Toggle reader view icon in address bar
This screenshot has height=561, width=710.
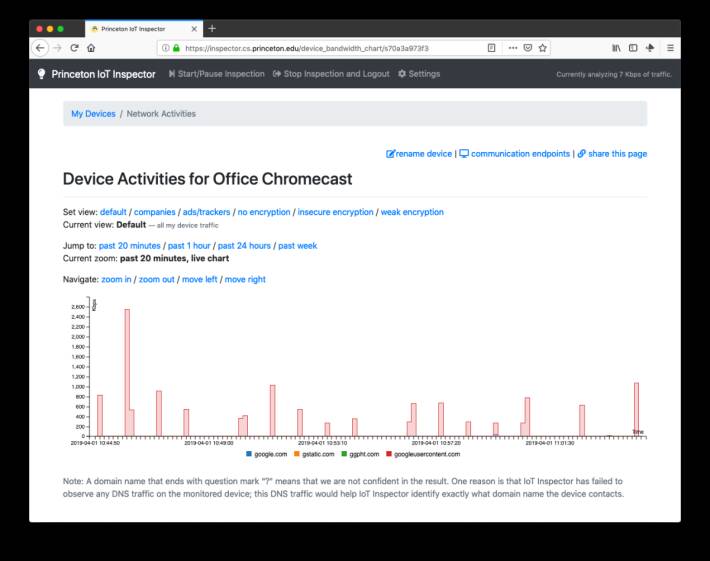point(491,48)
